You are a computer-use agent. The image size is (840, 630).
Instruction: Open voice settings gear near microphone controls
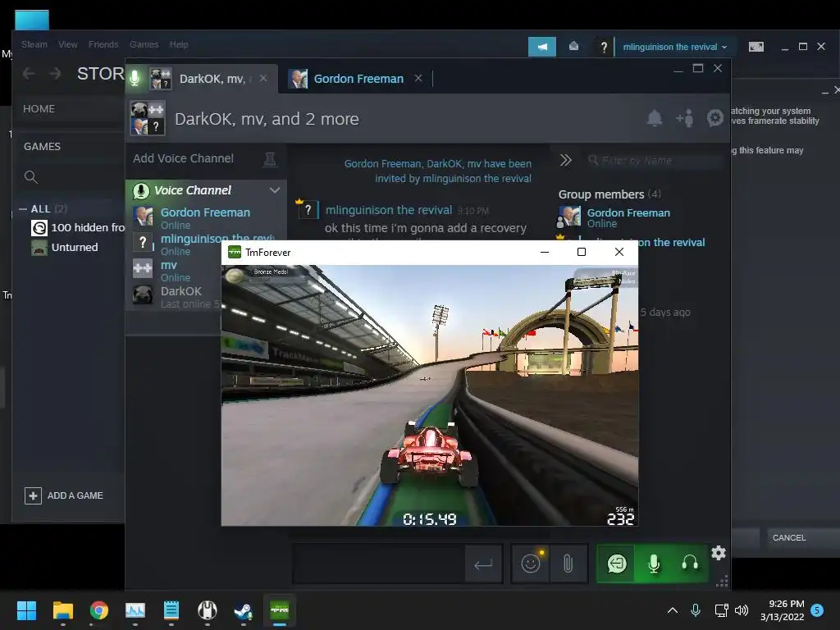719,552
